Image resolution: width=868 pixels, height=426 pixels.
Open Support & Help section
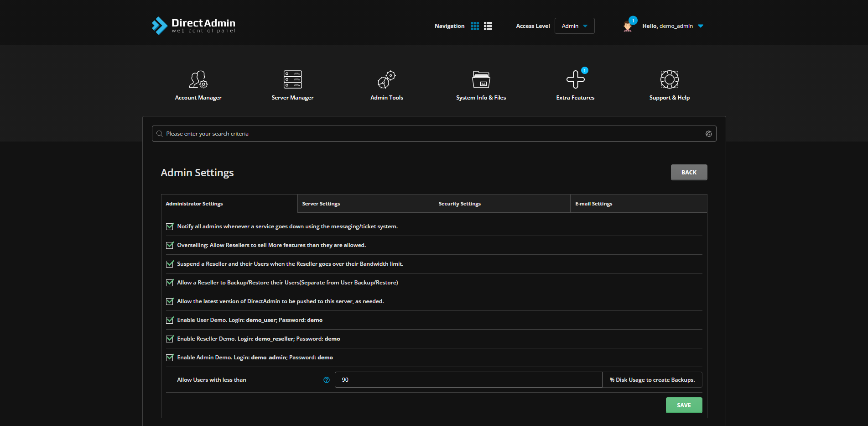[x=670, y=85]
